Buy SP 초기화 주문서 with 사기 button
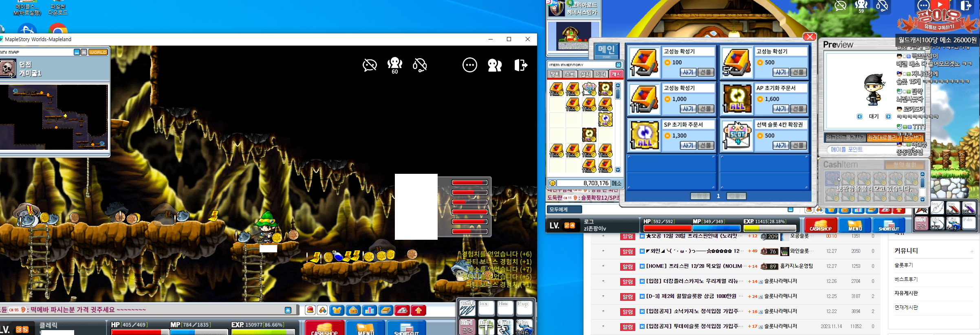This screenshot has width=980, height=335. tap(688, 145)
